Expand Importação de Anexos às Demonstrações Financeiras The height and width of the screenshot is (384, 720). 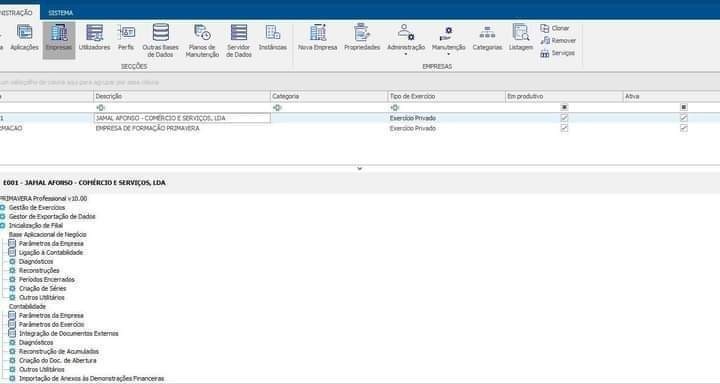coord(12,378)
